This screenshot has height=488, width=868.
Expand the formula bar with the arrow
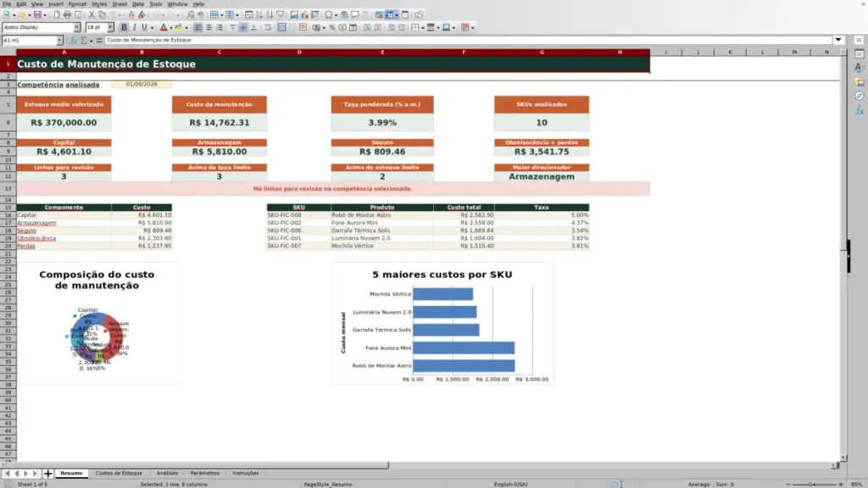click(838, 40)
